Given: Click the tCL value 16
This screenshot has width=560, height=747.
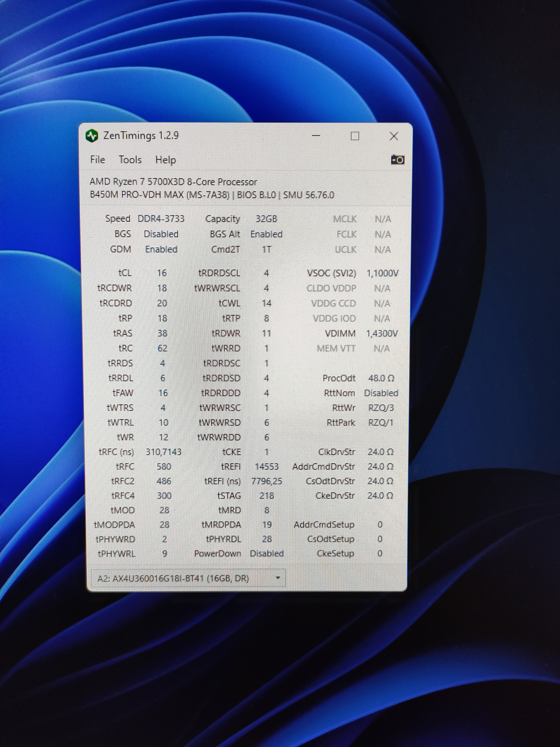Looking at the screenshot, I should [x=162, y=273].
